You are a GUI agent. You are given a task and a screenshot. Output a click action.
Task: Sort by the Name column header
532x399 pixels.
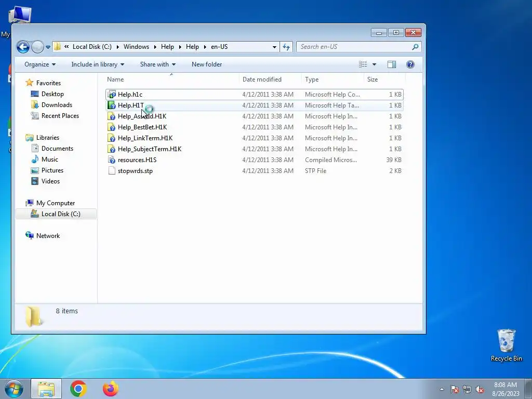pos(171,79)
